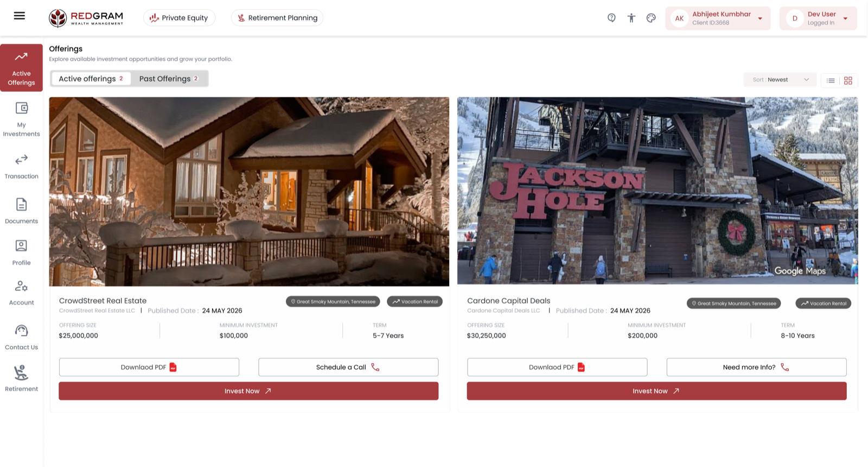This screenshot has width=868, height=467.
Task: Open My Investments in sidebar
Action: point(21,119)
